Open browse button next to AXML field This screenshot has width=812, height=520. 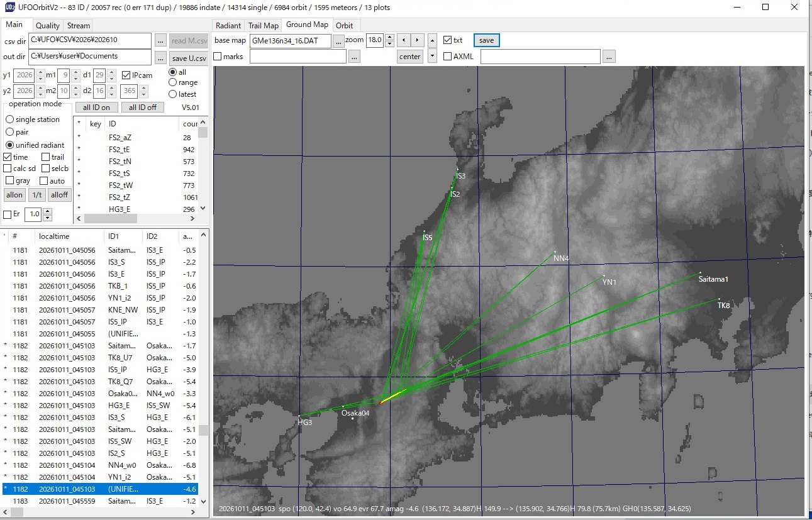click(608, 57)
